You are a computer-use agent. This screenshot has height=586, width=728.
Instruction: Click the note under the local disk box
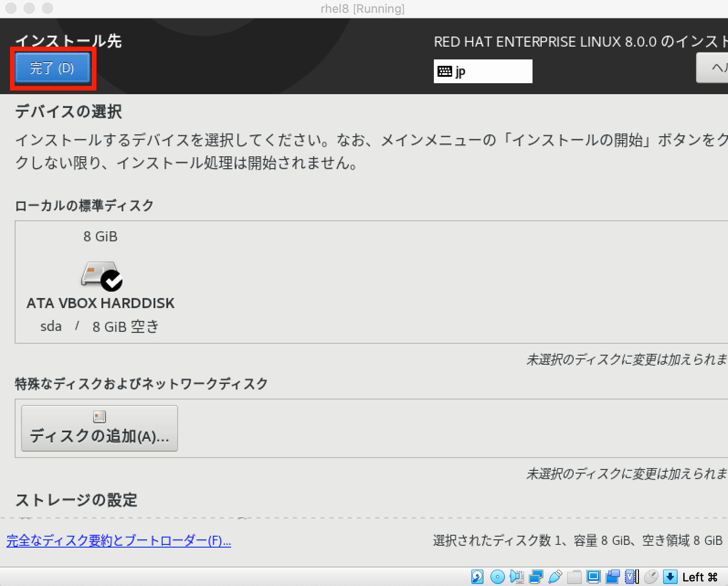click(x=627, y=360)
